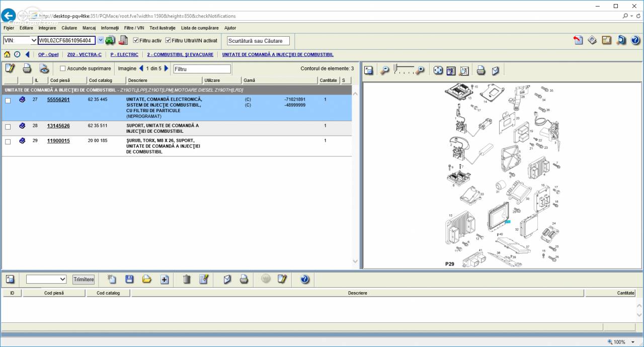Click the magnifier book icon at top right
This screenshot has height=347, width=644.
(621, 40)
